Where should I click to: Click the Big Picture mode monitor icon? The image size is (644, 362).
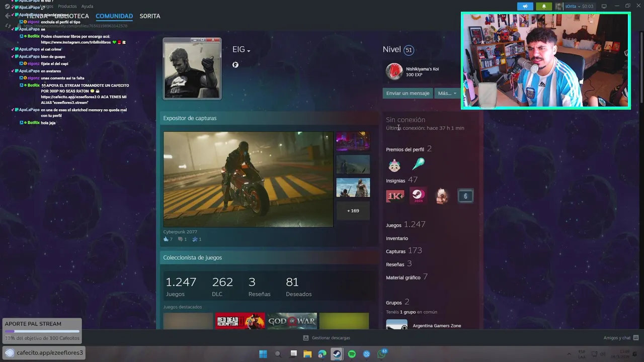pos(604,6)
